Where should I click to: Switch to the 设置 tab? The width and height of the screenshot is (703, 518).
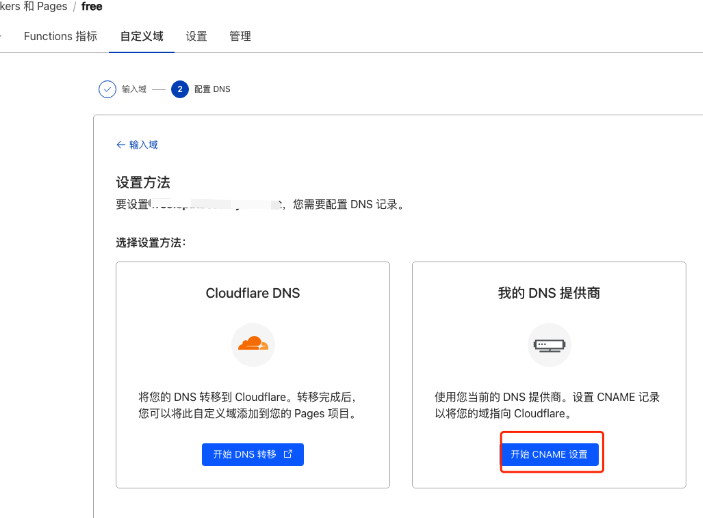pyautogui.click(x=196, y=36)
